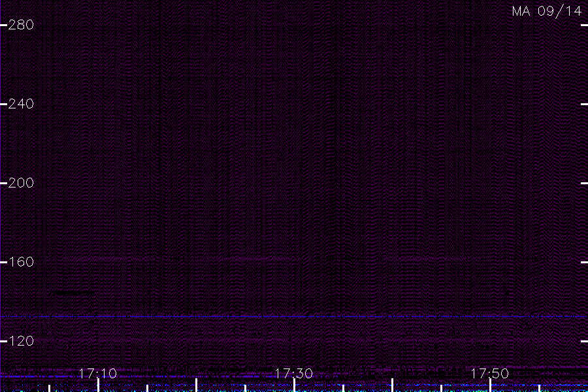Click the 17:10 time label

tap(97, 373)
